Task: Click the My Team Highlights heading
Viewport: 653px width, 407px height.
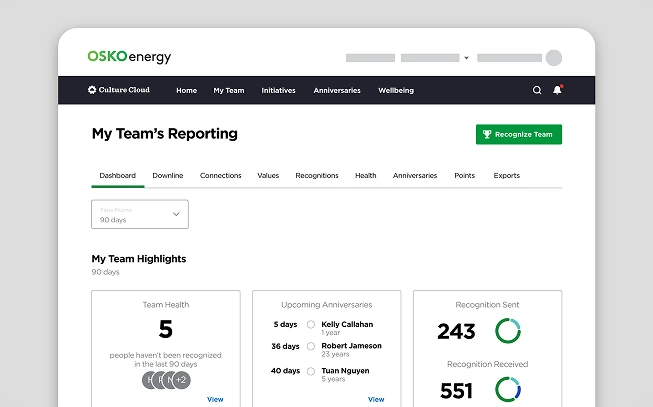Action: pos(139,259)
